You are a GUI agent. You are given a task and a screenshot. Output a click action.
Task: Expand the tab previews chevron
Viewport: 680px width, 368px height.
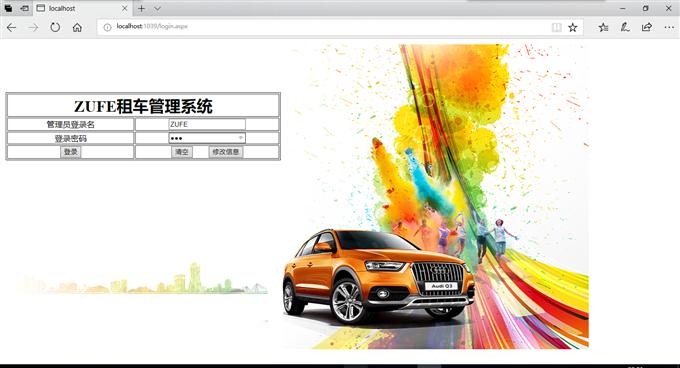157,8
